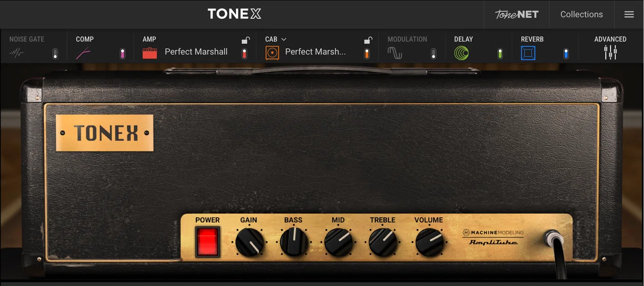Click the MID knob
Screen dimensions: 644x286
coord(339,241)
